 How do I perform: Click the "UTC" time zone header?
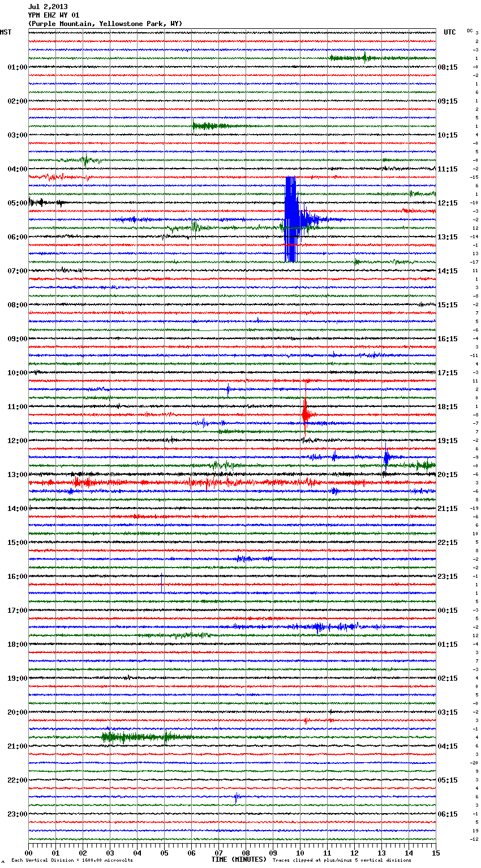click(449, 32)
